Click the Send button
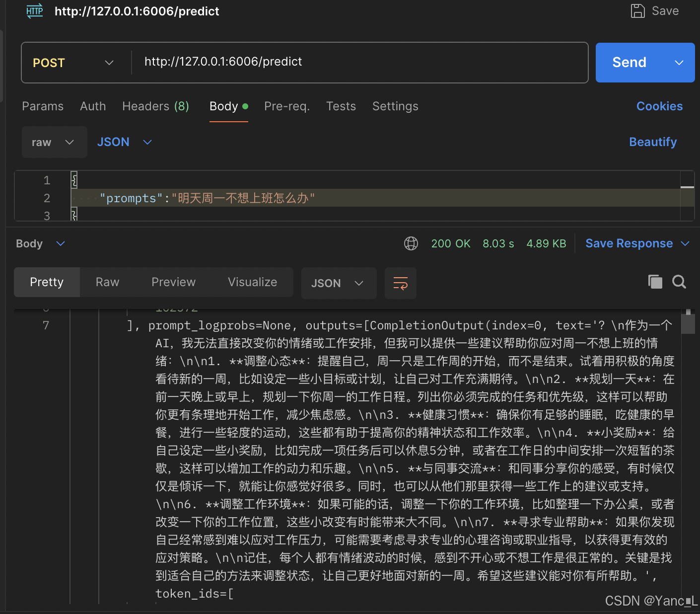 (x=629, y=63)
